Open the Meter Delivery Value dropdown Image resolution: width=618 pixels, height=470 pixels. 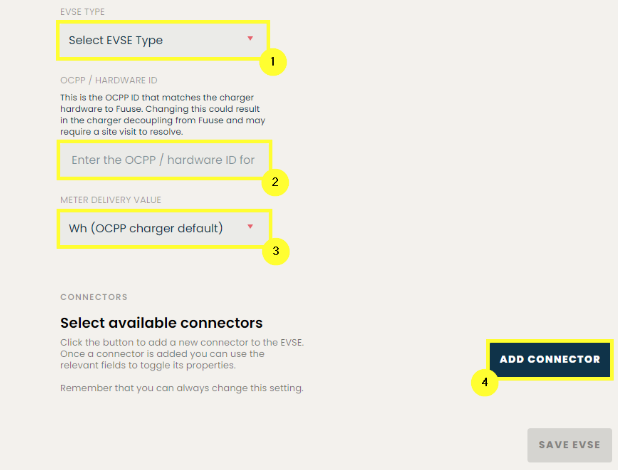tap(164, 229)
